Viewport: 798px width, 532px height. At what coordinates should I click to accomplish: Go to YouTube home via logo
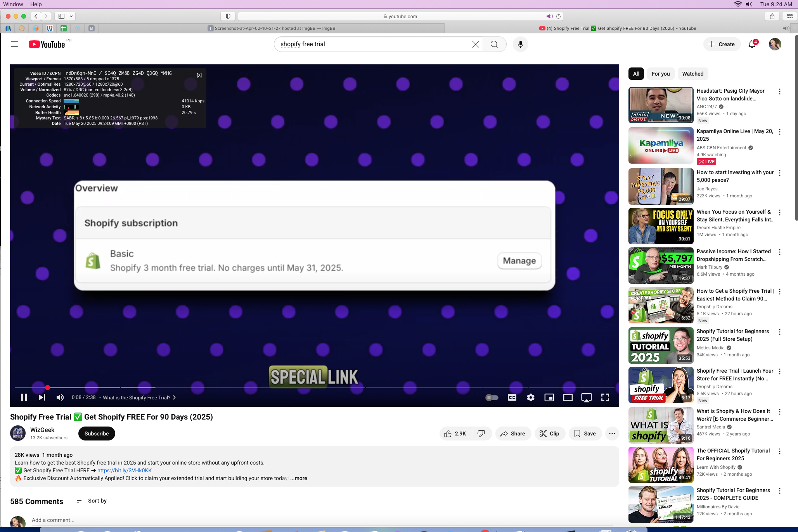pos(47,44)
